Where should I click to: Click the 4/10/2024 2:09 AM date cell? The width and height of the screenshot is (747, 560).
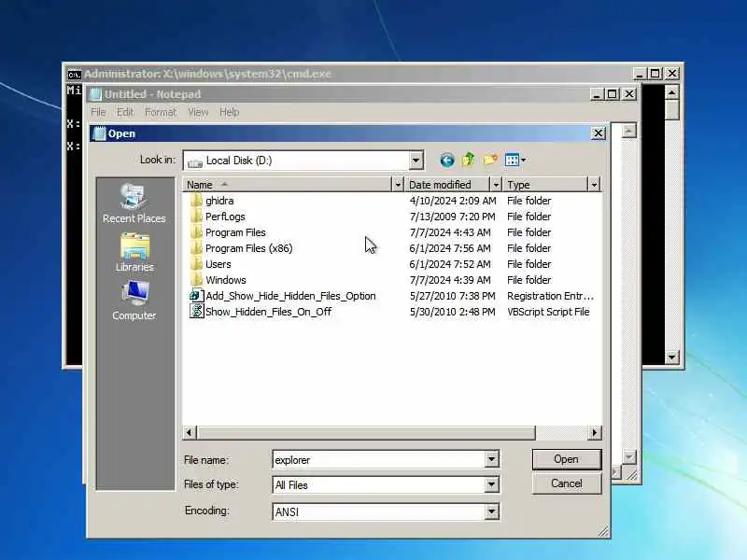(453, 201)
